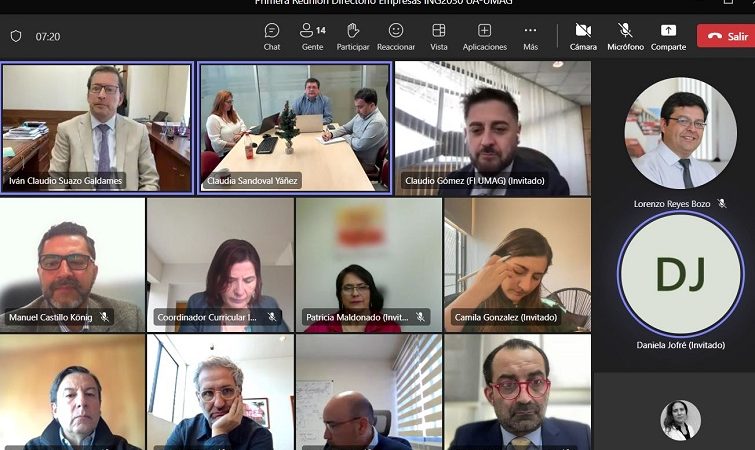Click the name label Daniela Jofré (Invitado)
This screenshot has height=450, width=755.
[680, 345]
